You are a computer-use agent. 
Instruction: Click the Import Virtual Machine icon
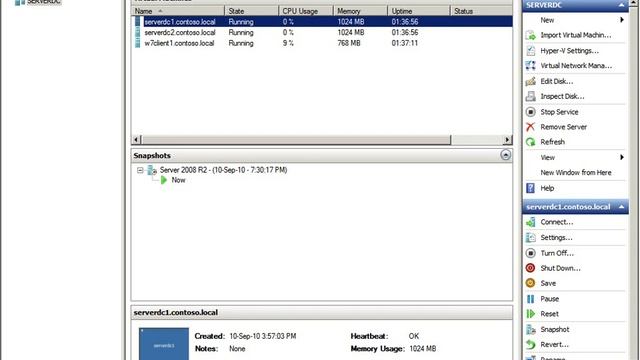(x=530, y=36)
